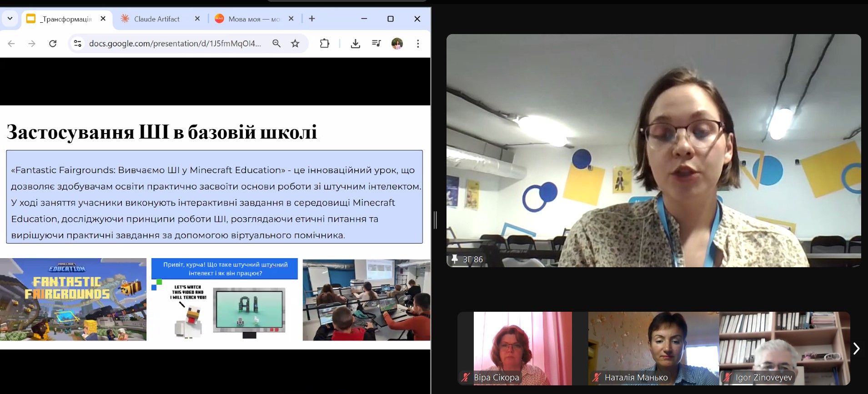Image resolution: width=868 pixels, height=394 pixels.
Task: Select Віра Сікора's video tile
Action: (x=515, y=349)
